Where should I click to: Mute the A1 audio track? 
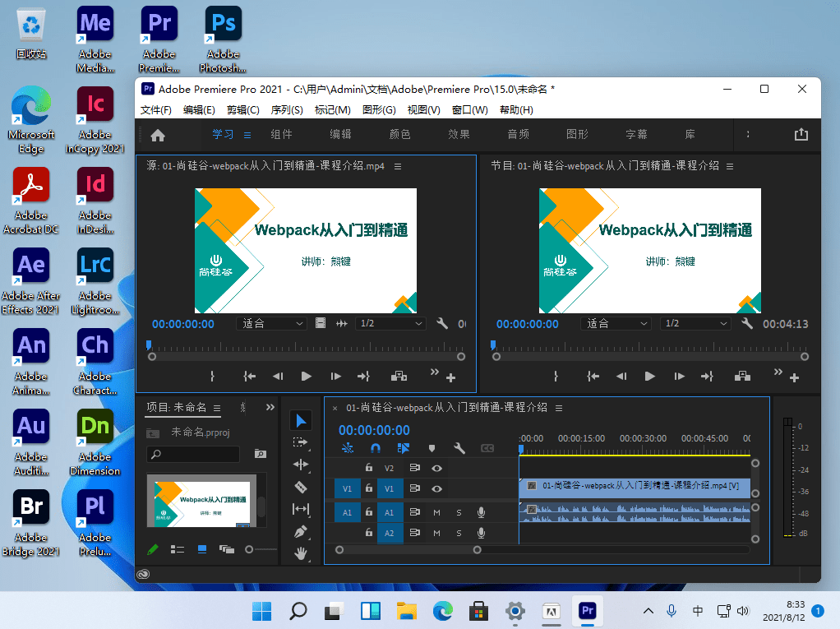[x=437, y=512]
